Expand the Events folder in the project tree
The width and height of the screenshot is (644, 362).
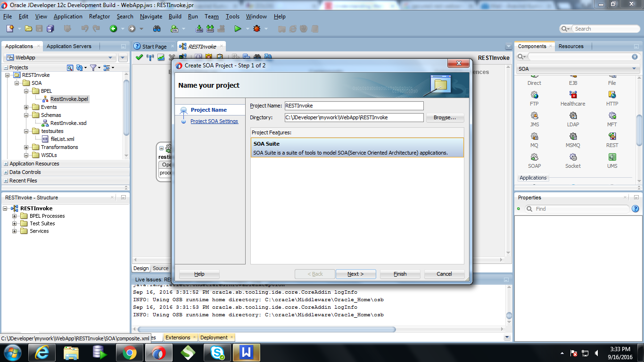(26, 107)
